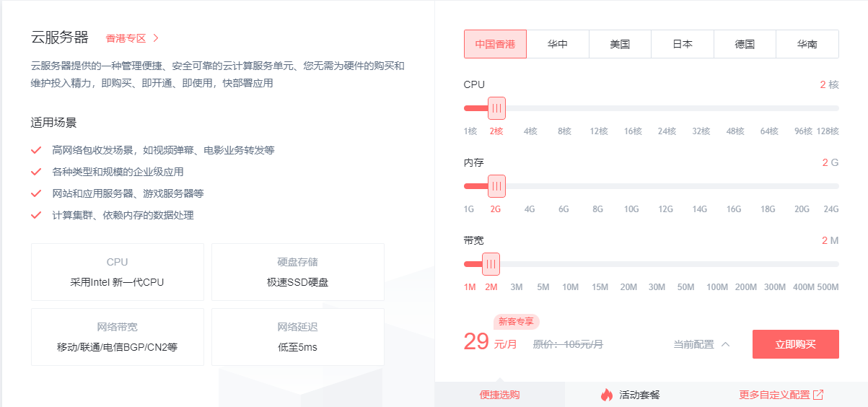Click the 硬盘存储 feature card

(x=298, y=272)
